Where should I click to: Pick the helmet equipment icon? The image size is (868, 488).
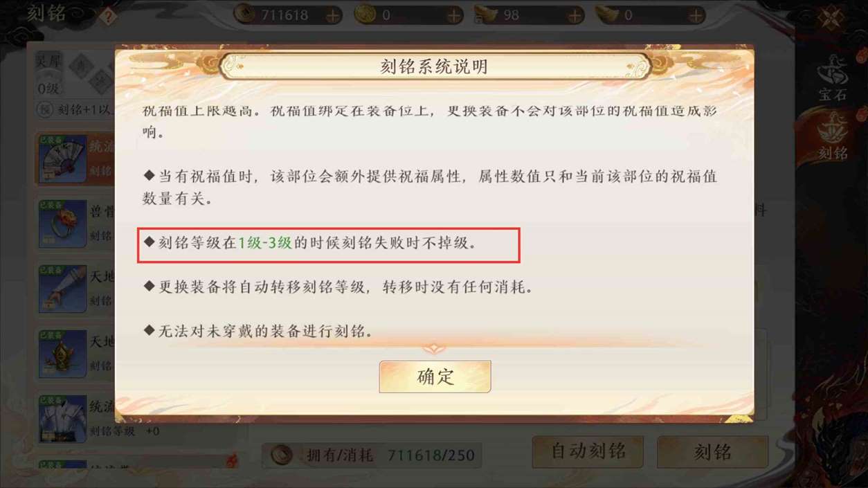tap(62, 354)
